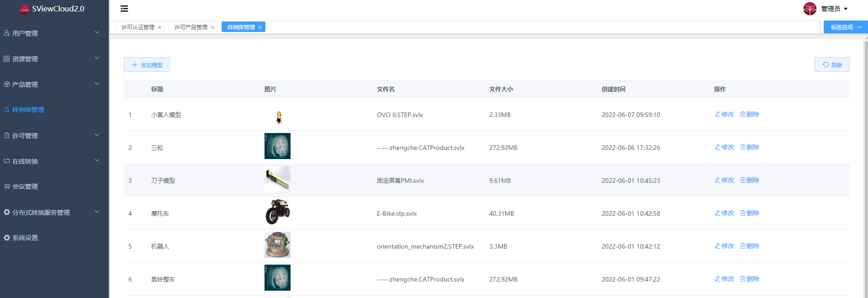Click the 40.31MB file size cell

[502, 213]
